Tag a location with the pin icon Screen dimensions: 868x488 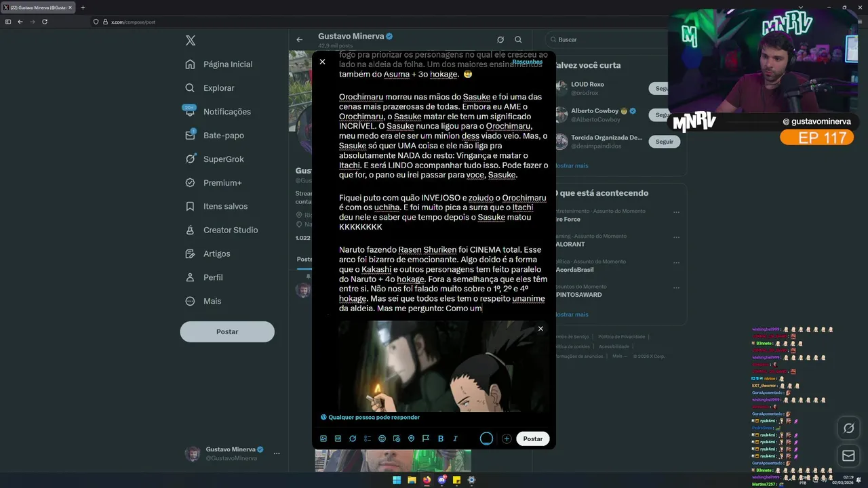pyautogui.click(x=411, y=439)
